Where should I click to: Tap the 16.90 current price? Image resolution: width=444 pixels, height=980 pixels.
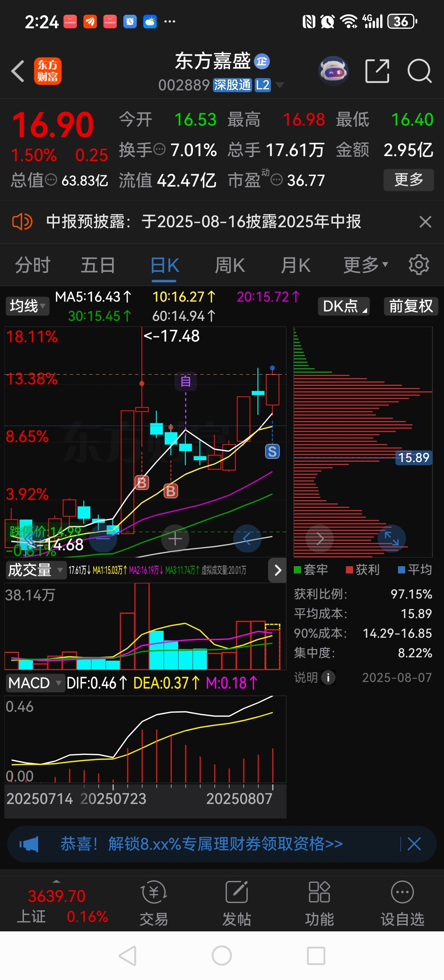(x=53, y=125)
